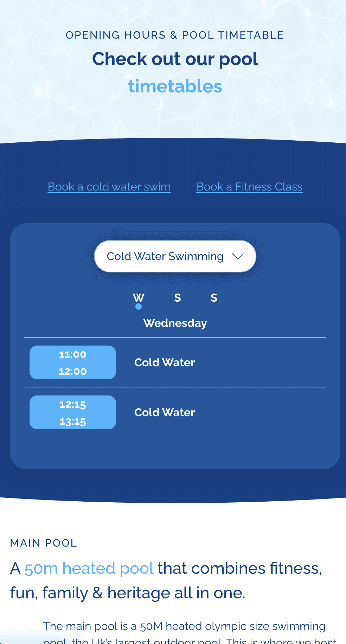Open the Book a Fitness Class link

click(x=249, y=187)
